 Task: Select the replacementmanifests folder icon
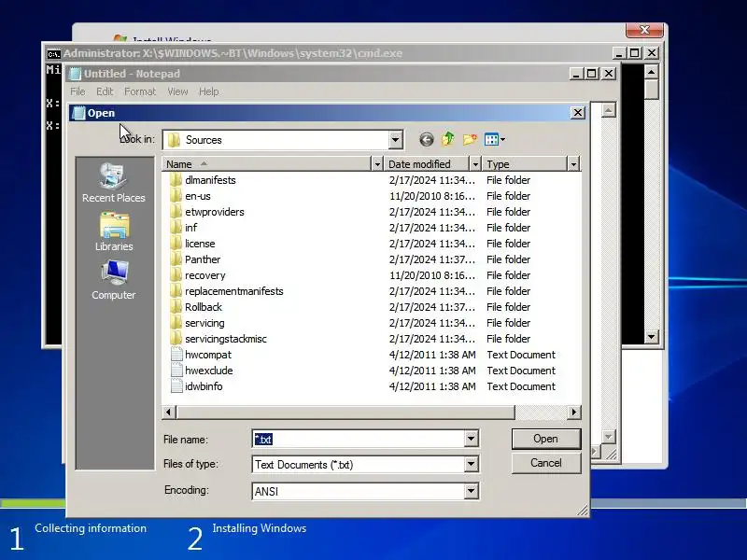click(x=176, y=291)
